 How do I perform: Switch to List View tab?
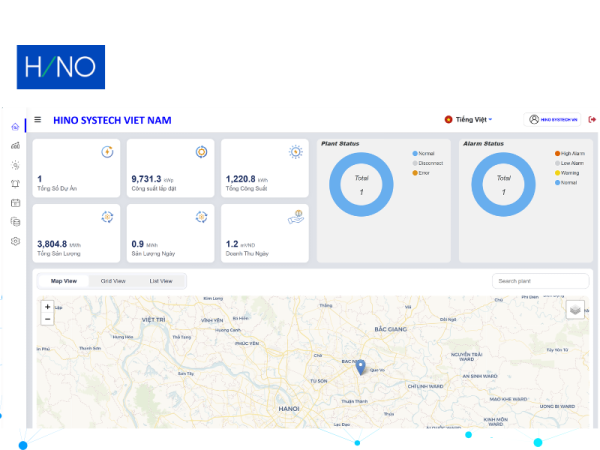pyautogui.click(x=161, y=281)
